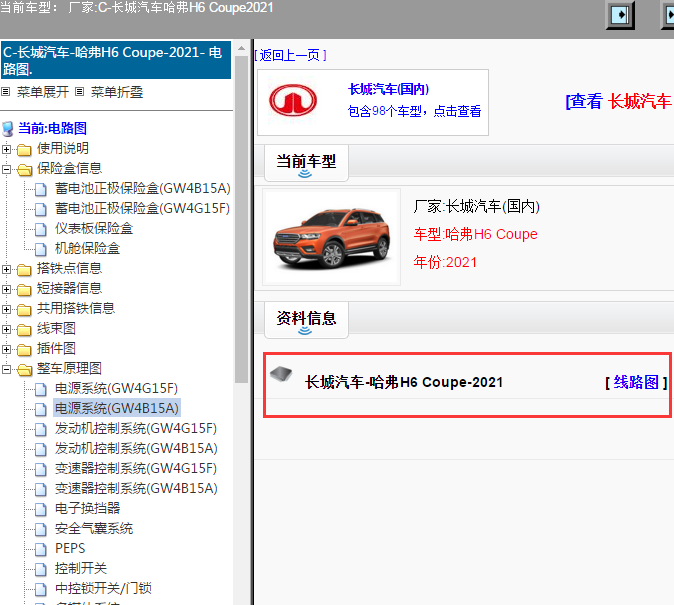Select 电源系统(GW4G15F) tree item text
Screen dimensions: 674x605
(116, 388)
